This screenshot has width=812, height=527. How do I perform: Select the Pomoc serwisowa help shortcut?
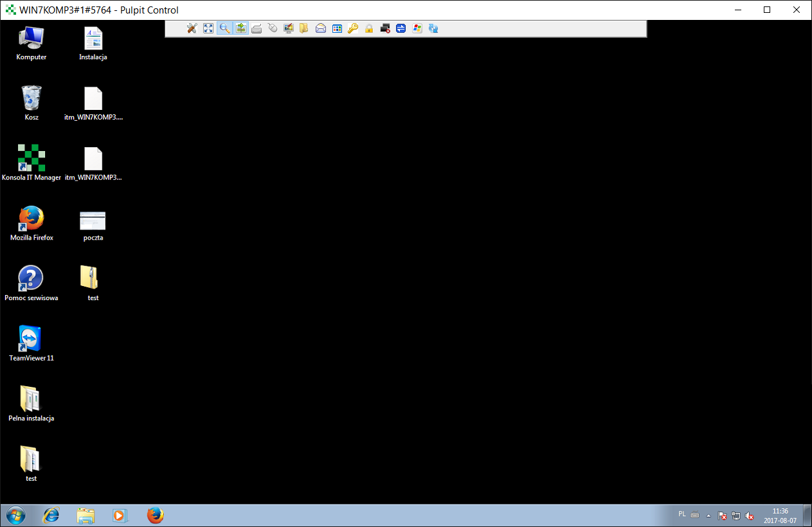pos(32,283)
